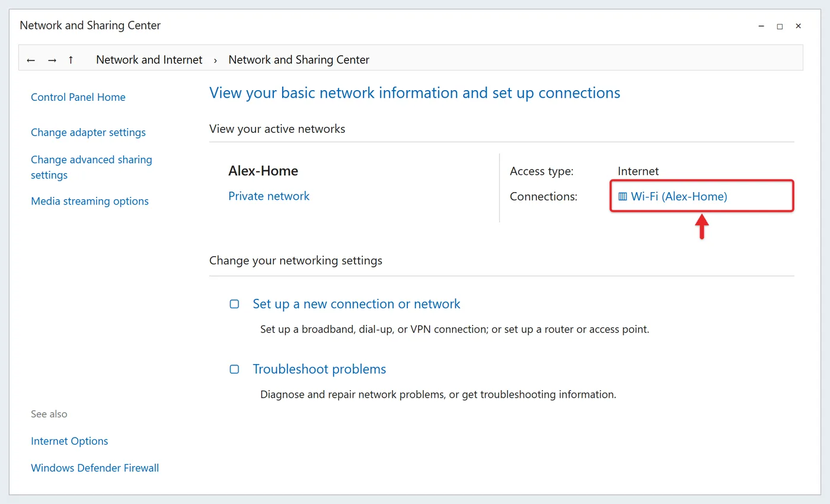Go back using the left arrow
This screenshot has height=504, width=830.
31,60
